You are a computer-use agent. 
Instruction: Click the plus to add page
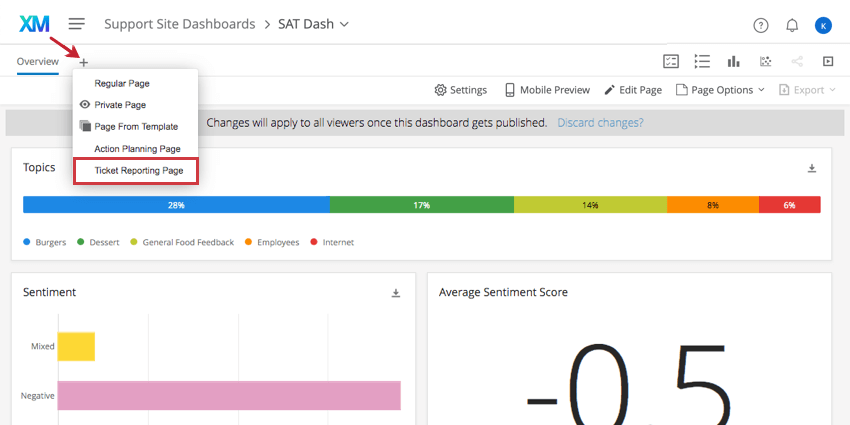tap(84, 62)
